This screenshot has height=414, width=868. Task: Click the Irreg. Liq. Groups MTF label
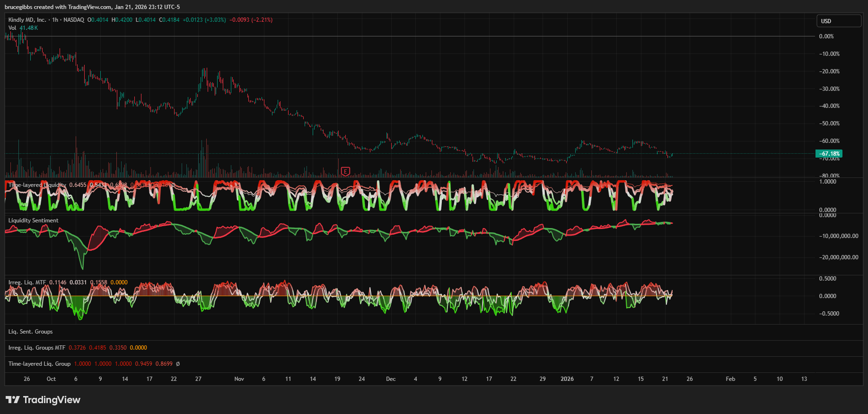click(37, 348)
